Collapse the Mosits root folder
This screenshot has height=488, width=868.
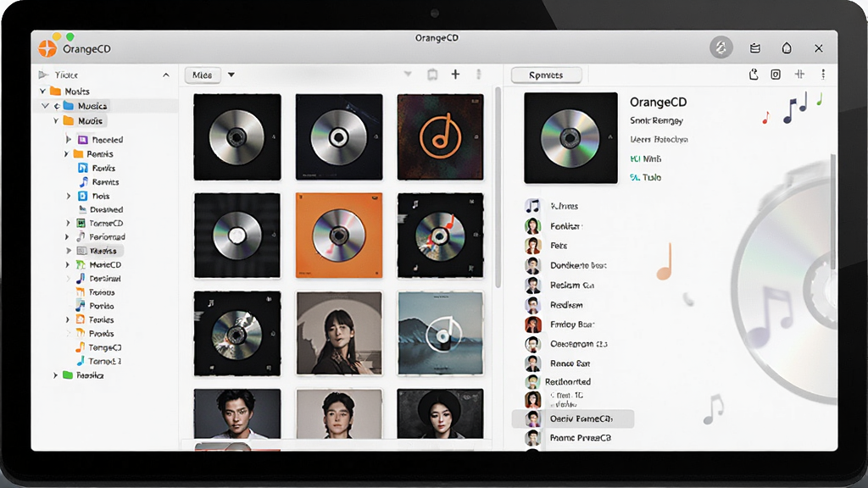tap(42, 91)
